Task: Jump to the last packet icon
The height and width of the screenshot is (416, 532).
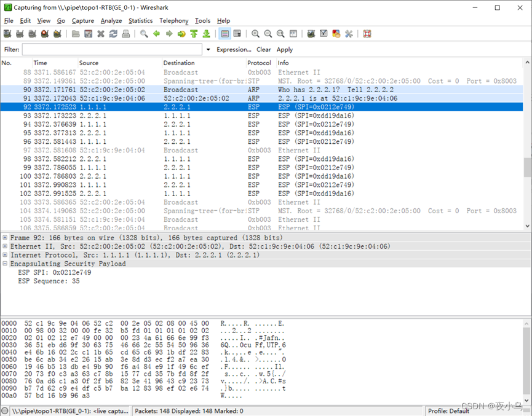Action: [x=206, y=34]
